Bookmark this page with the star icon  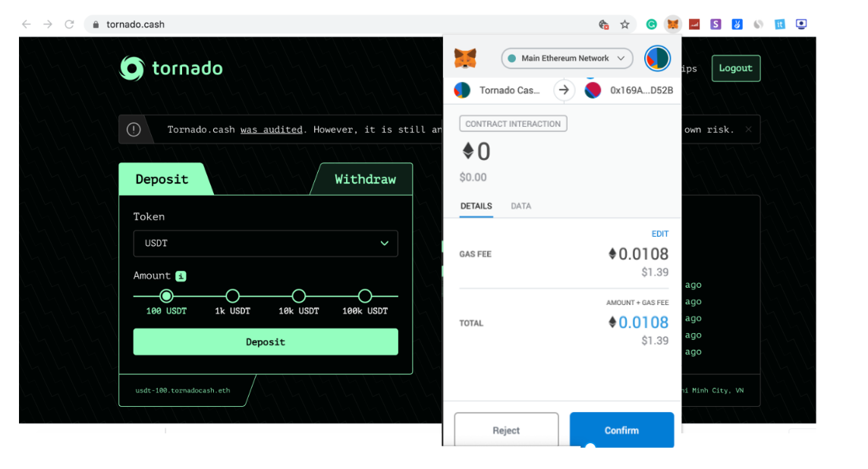click(625, 24)
